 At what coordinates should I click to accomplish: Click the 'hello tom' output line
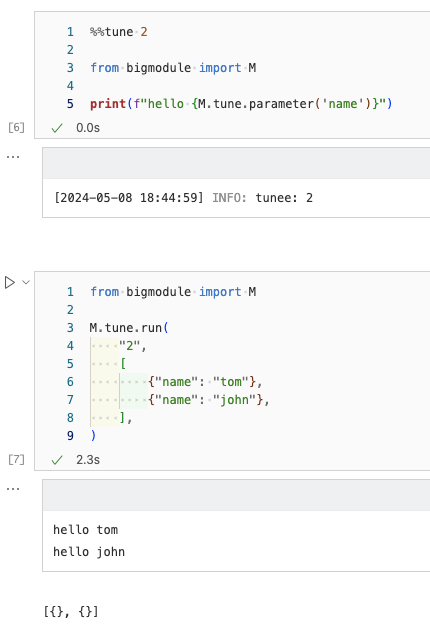point(85,530)
